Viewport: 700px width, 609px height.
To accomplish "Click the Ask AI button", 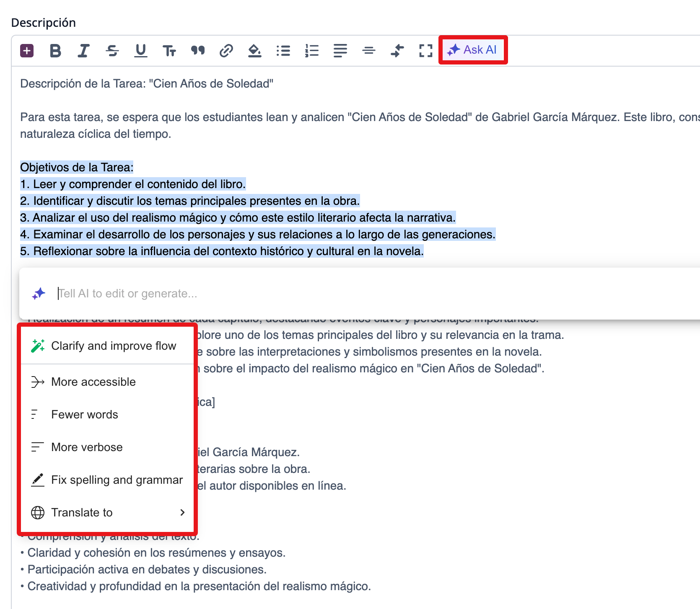I will click(x=473, y=50).
